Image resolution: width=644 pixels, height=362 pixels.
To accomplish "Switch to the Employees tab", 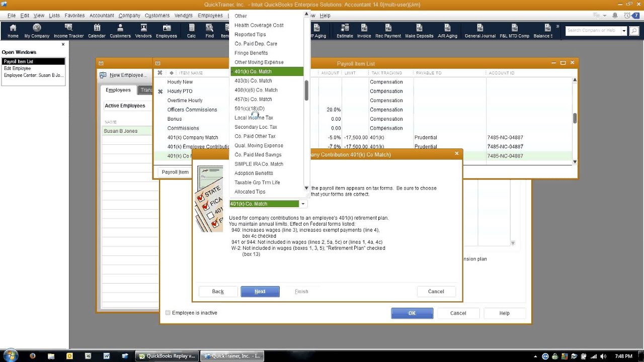I will [118, 90].
